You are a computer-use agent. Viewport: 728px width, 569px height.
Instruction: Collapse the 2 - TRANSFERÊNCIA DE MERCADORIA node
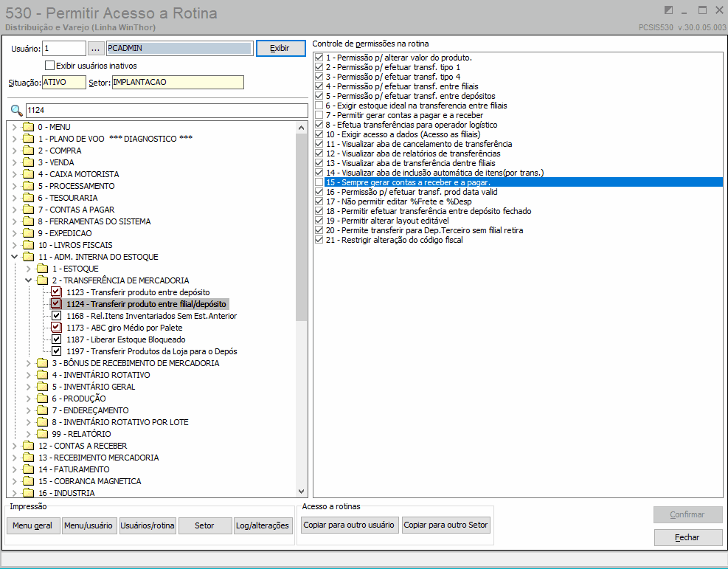click(x=28, y=280)
